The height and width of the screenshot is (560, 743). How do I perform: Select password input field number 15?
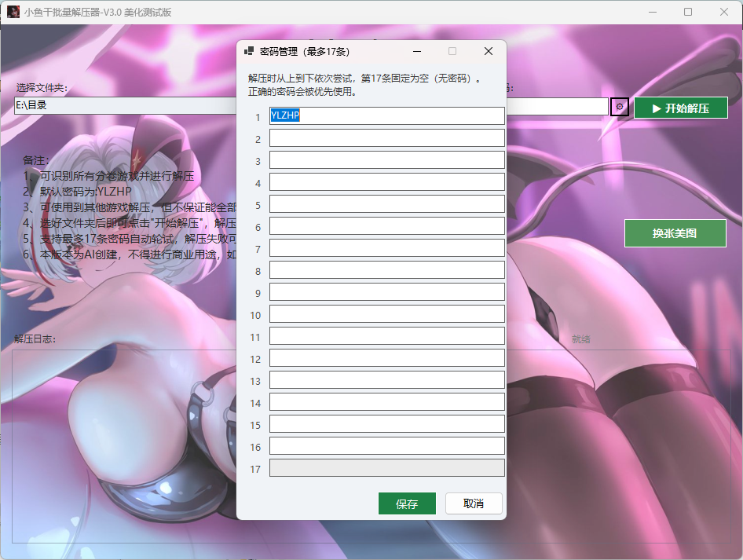click(387, 424)
